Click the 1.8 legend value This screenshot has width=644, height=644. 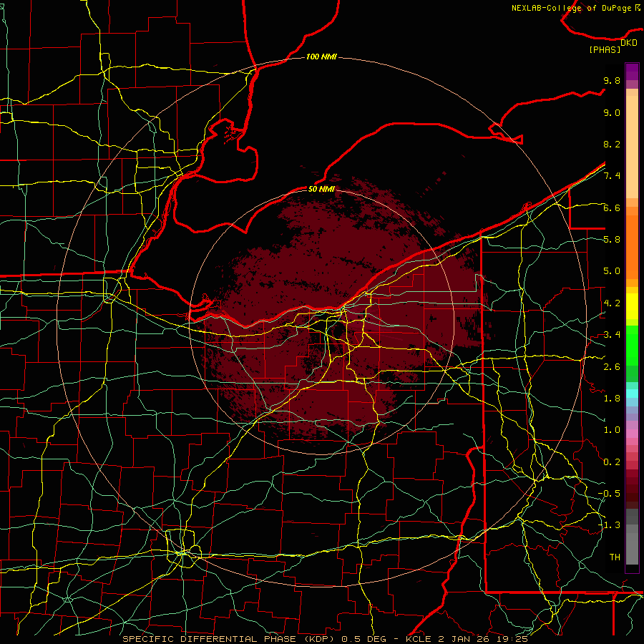click(612, 399)
